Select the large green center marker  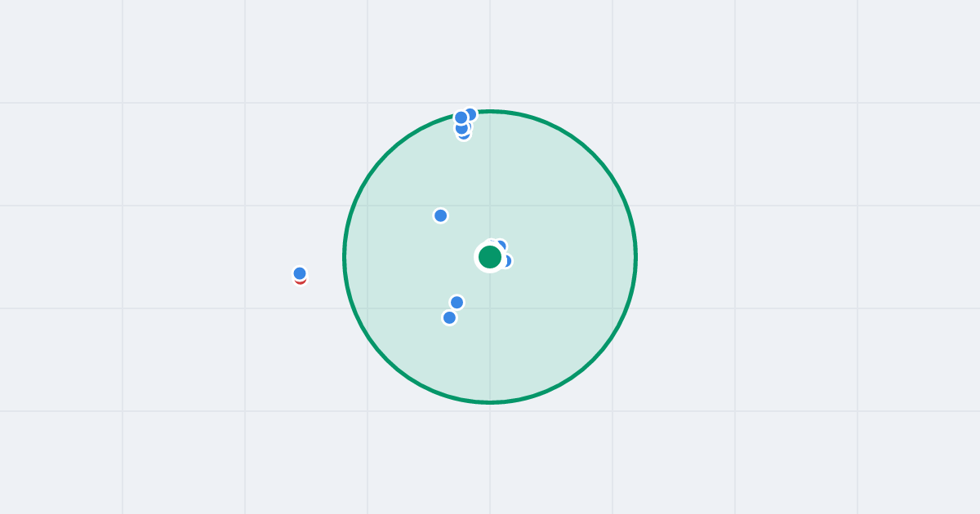(490, 257)
